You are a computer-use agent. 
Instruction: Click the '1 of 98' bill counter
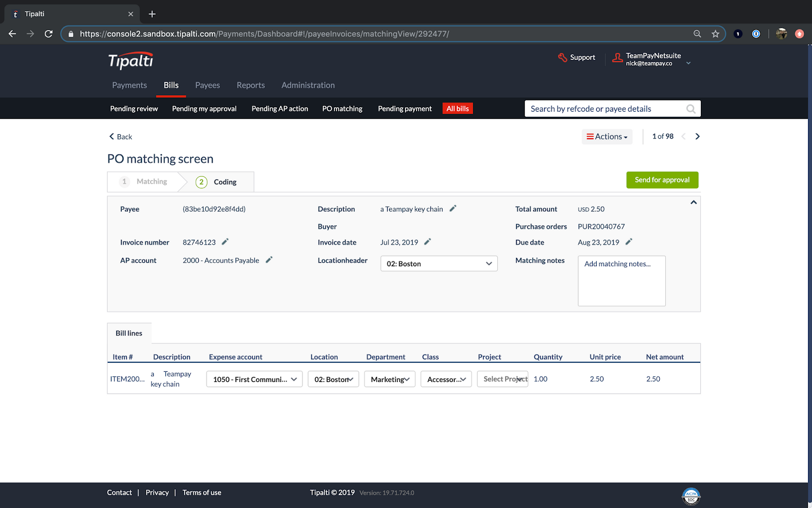[663, 136]
